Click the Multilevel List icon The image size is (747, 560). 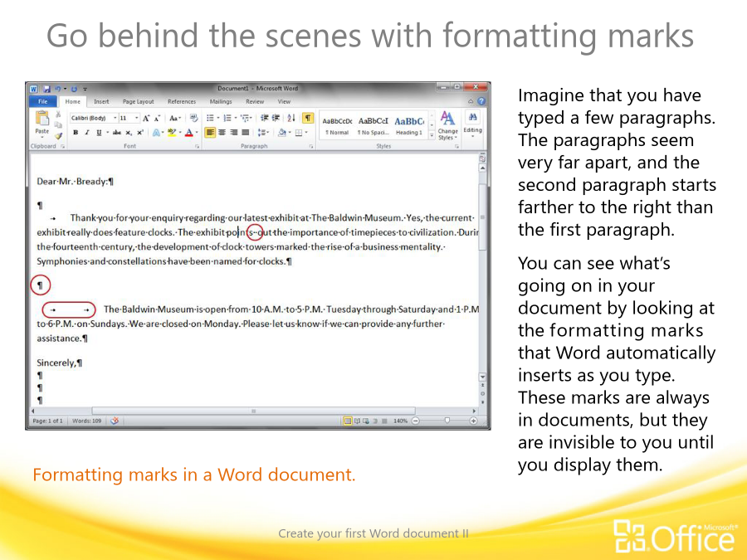(x=245, y=118)
